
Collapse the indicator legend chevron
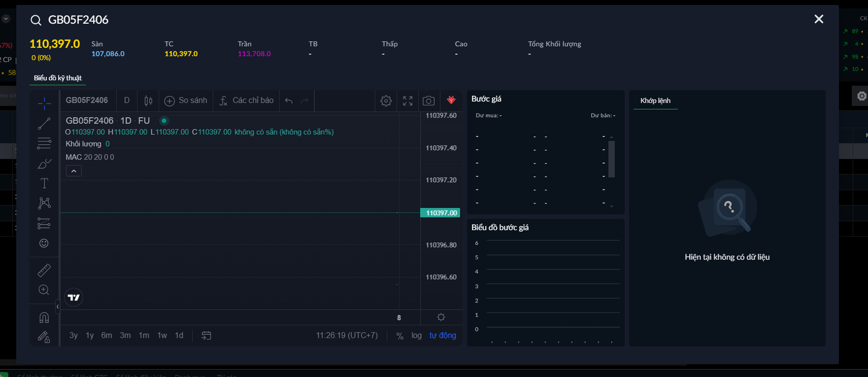[x=74, y=171]
